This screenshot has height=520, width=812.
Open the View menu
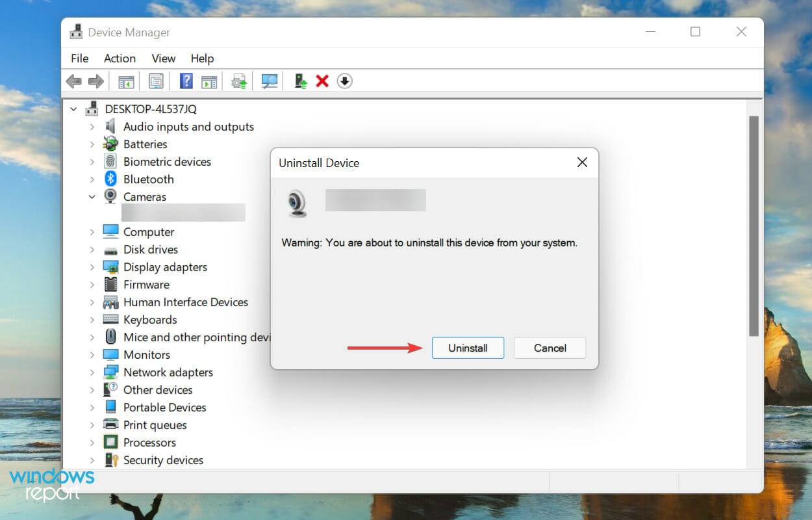pos(163,58)
